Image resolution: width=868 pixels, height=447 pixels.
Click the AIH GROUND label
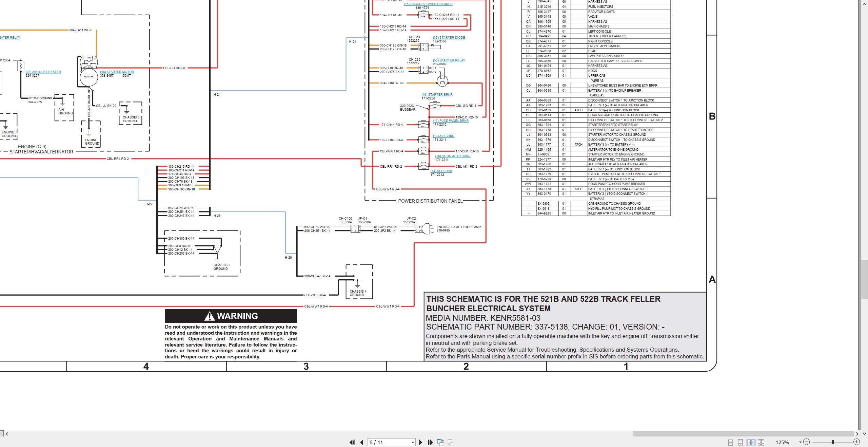pyautogui.click(x=65, y=111)
